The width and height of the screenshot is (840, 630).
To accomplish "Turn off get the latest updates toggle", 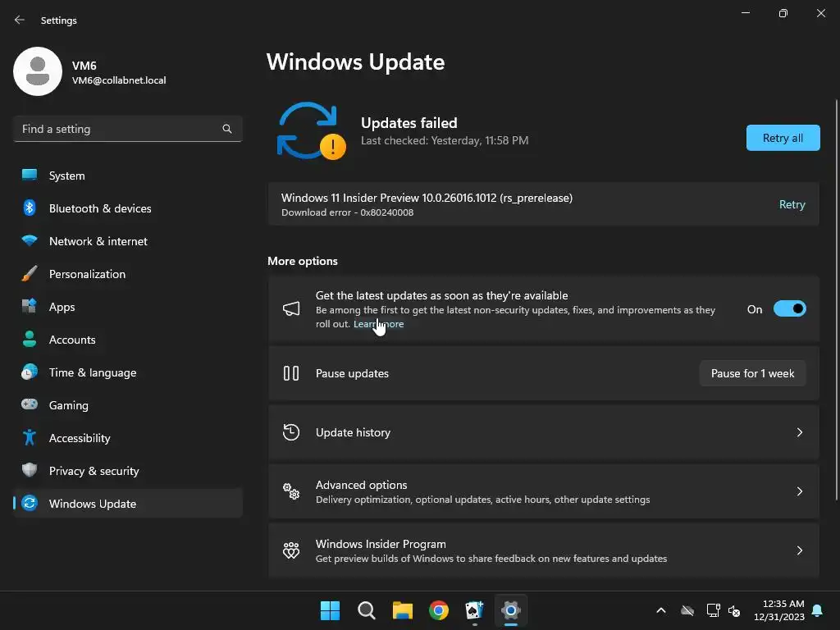I will [790, 308].
